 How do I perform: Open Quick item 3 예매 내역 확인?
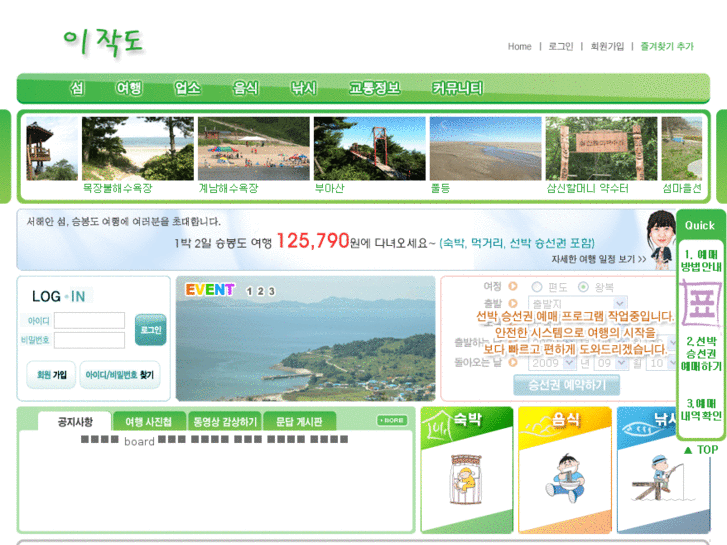coord(701,410)
